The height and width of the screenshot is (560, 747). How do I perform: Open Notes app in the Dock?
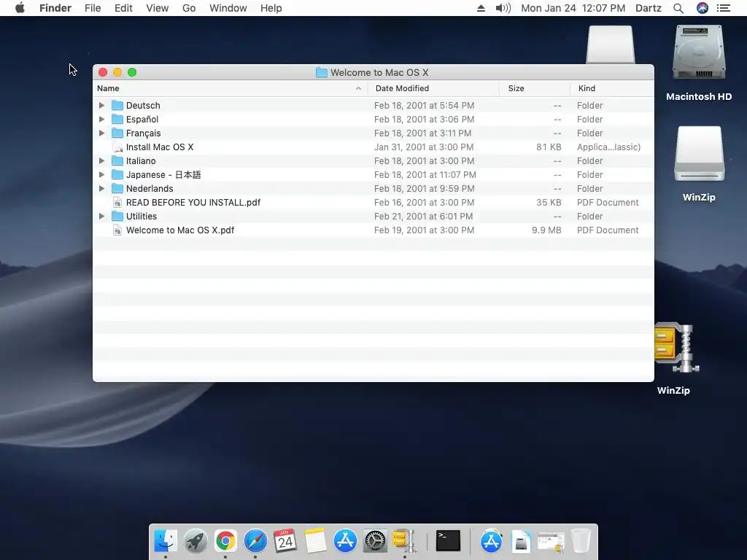315,541
